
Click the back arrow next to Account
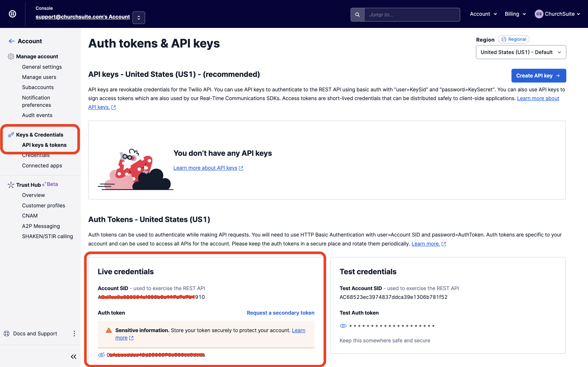11,41
